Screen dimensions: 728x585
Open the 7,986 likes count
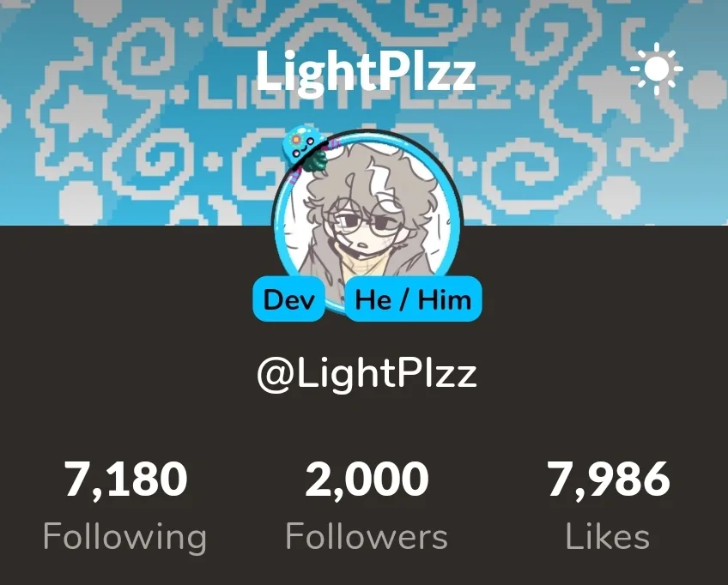pos(608,479)
